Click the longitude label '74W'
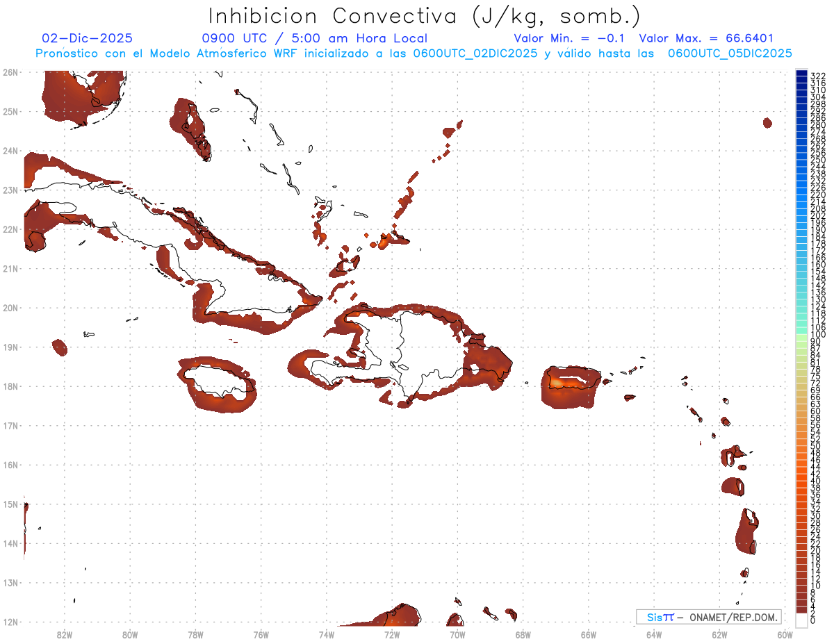834x644 pixels. (x=327, y=634)
